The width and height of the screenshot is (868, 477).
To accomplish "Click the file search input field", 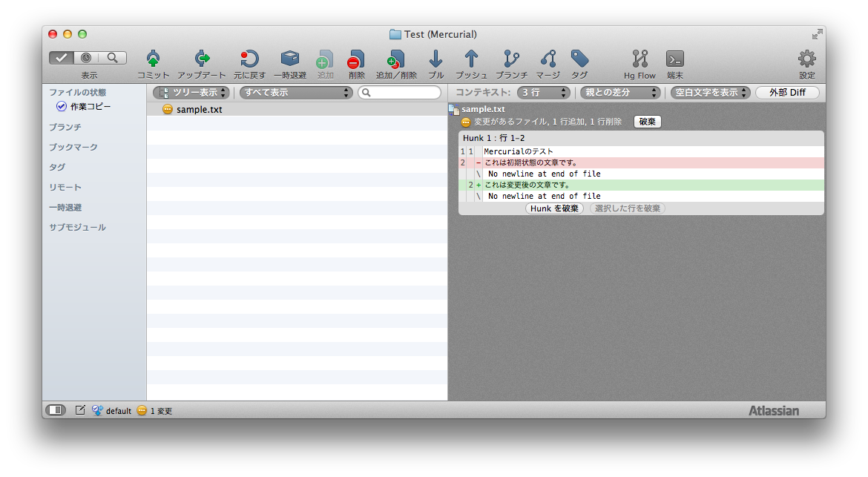I will pos(400,93).
